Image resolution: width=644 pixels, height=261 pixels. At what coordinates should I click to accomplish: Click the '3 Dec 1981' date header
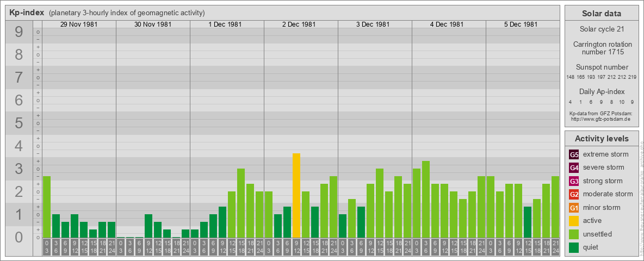[373, 24]
